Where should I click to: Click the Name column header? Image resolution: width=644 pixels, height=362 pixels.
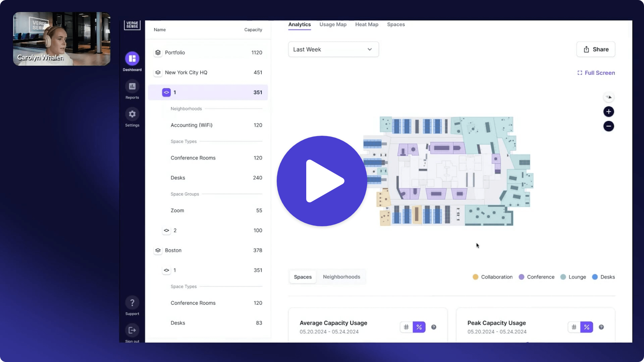160,30
